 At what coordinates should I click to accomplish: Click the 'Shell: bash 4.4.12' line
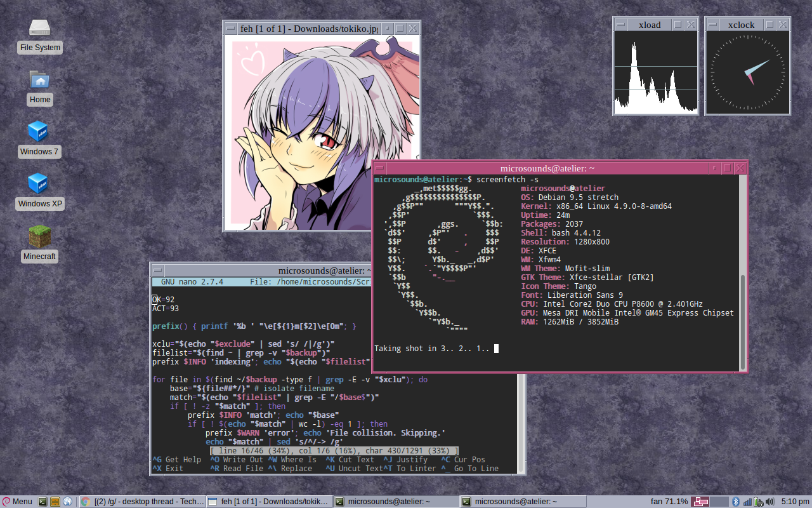click(561, 233)
